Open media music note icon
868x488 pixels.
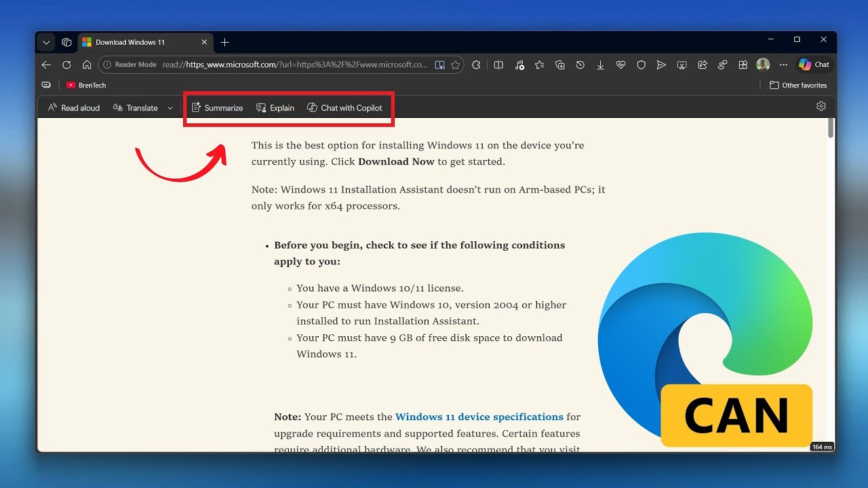[519, 65]
